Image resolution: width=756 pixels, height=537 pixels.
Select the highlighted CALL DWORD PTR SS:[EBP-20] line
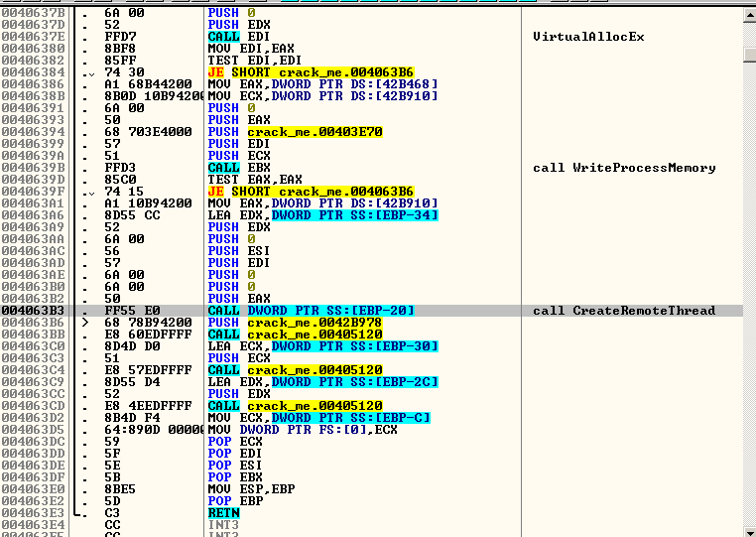(311, 311)
